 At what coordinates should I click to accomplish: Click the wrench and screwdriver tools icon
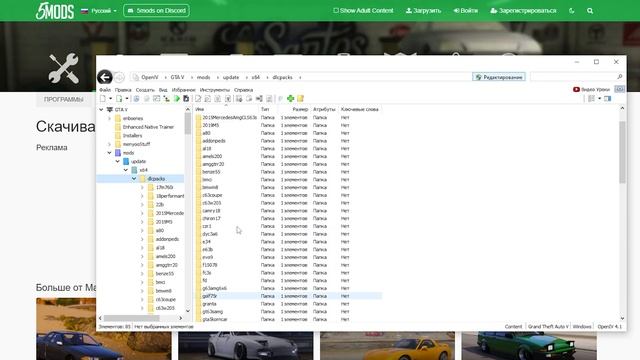tap(63, 68)
